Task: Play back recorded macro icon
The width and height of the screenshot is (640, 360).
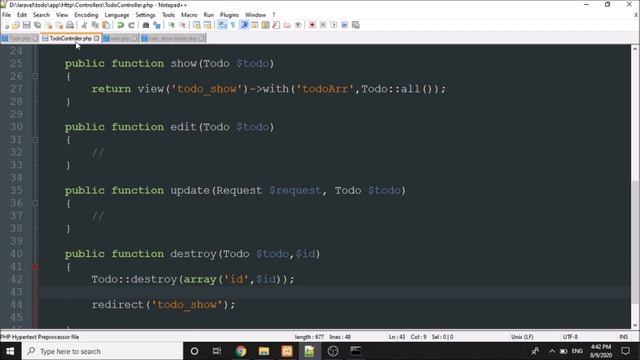Action: pos(334,25)
